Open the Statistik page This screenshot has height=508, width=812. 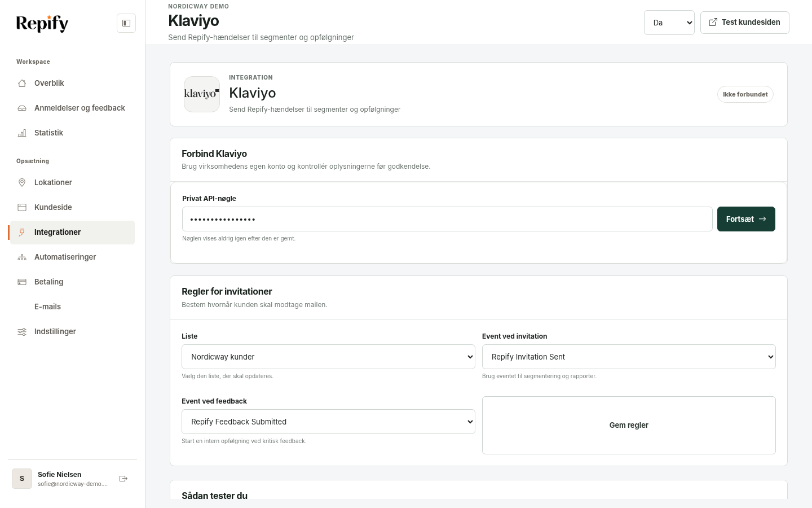click(72, 133)
